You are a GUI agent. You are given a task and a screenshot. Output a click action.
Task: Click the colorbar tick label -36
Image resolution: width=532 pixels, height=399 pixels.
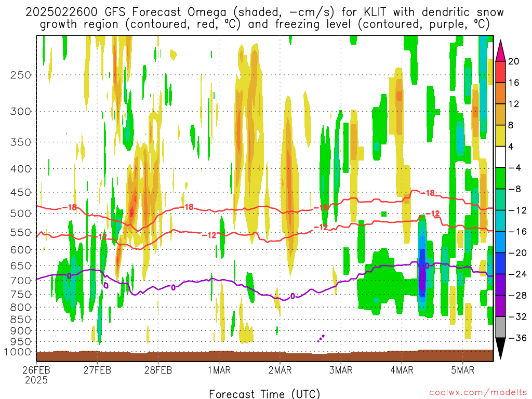tap(517, 338)
